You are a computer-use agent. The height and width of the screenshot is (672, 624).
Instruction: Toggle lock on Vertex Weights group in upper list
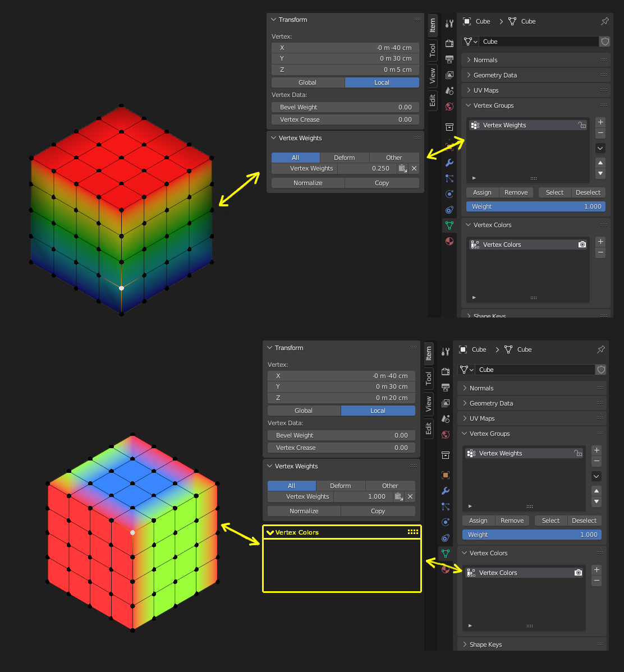tap(582, 125)
